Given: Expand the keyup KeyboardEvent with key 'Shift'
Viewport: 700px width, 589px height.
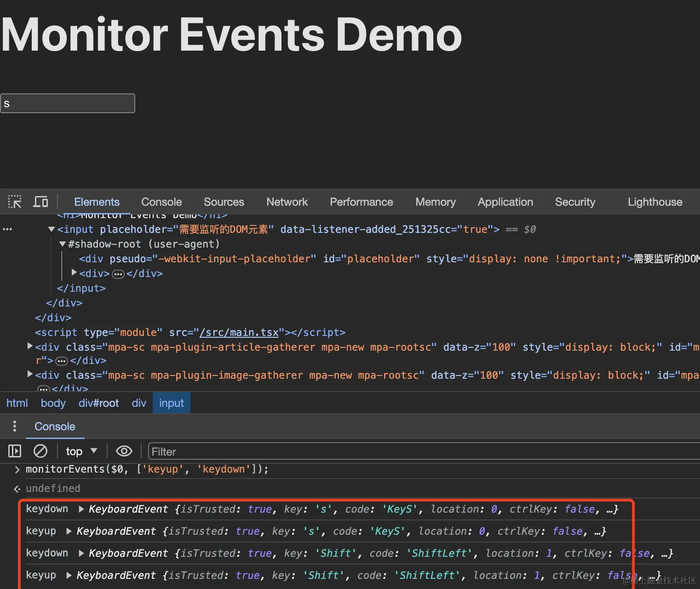Looking at the screenshot, I should point(69,575).
